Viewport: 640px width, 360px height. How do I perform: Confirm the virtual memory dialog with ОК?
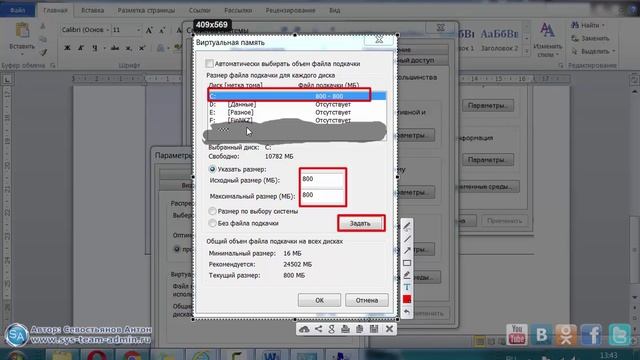click(x=319, y=300)
